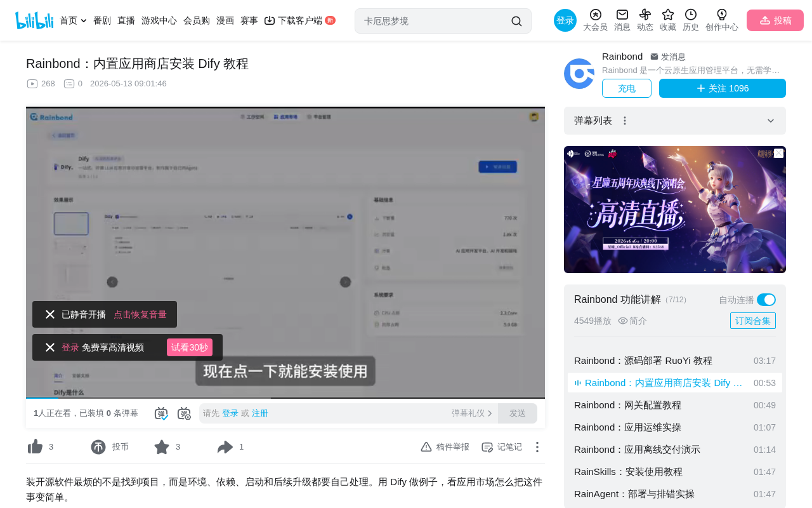Image resolution: width=812 pixels, height=508 pixels.
Task: Click the 下载客户端 download icon
Action: [x=270, y=20]
